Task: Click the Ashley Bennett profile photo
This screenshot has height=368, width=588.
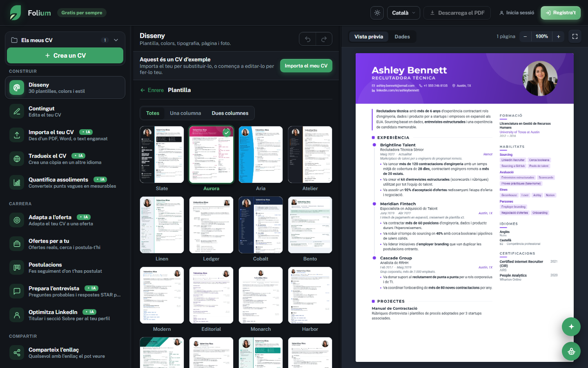Action: pos(540,79)
